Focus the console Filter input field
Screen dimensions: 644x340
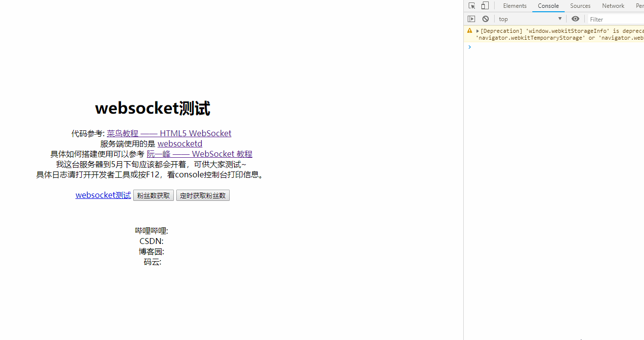[x=616, y=19]
